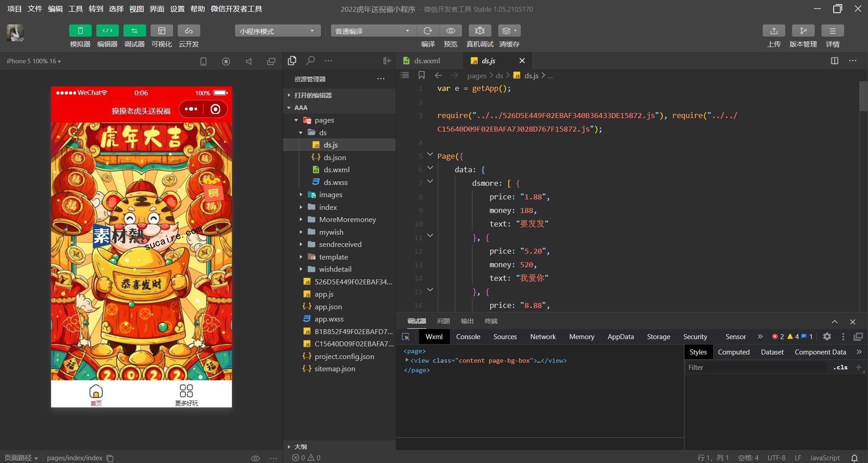Tap the 首页 tab in the simulator
Image resolution: width=868 pixels, height=463 pixels.
pos(96,394)
